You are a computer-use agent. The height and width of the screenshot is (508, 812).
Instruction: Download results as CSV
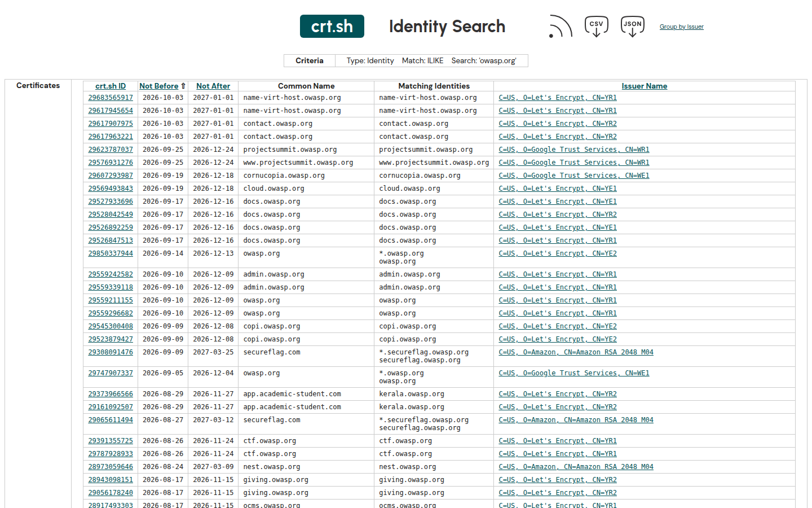pos(597,27)
